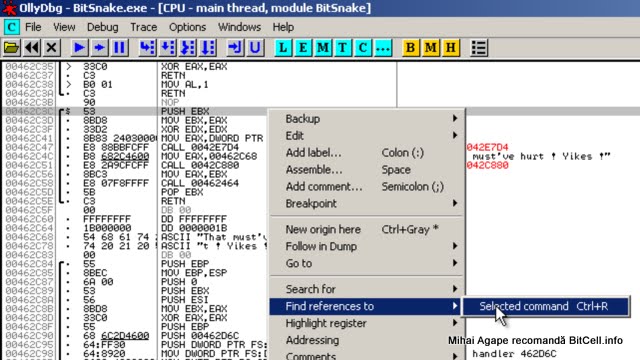
Task: Show Memory map with cyan M button
Action: 323,48
